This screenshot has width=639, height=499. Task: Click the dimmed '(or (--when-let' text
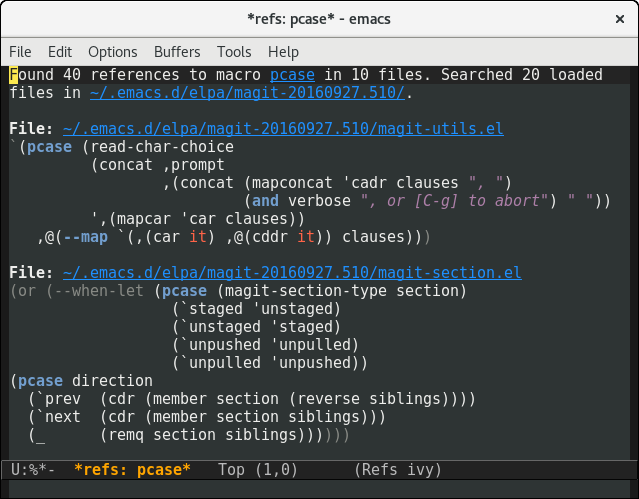point(77,291)
